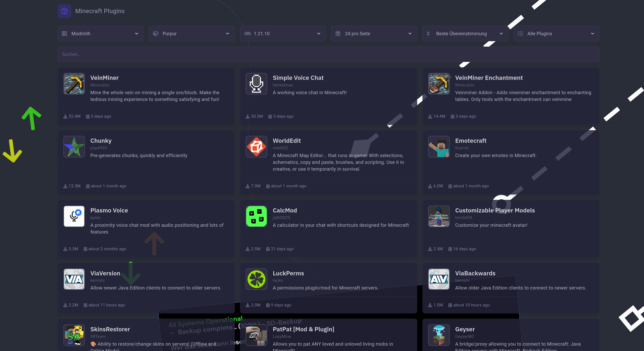Open the Emotecraft plugin title
The height and width of the screenshot is (351, 644).
coord(471,141)
